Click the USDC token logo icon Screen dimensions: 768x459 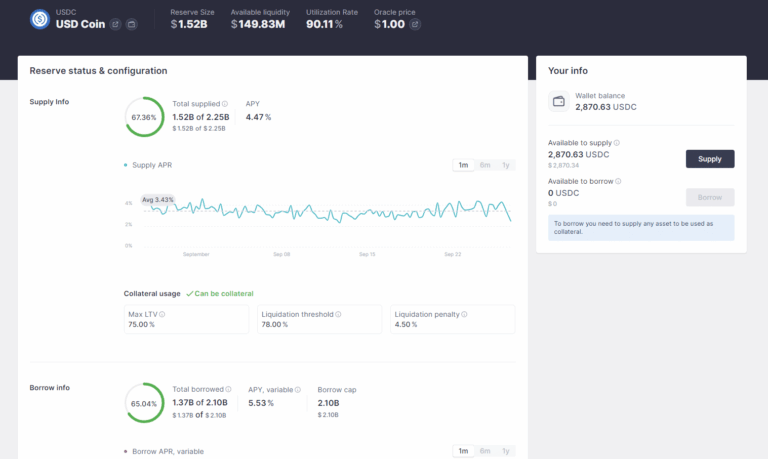pyautogui.click(x=39, y=18)
